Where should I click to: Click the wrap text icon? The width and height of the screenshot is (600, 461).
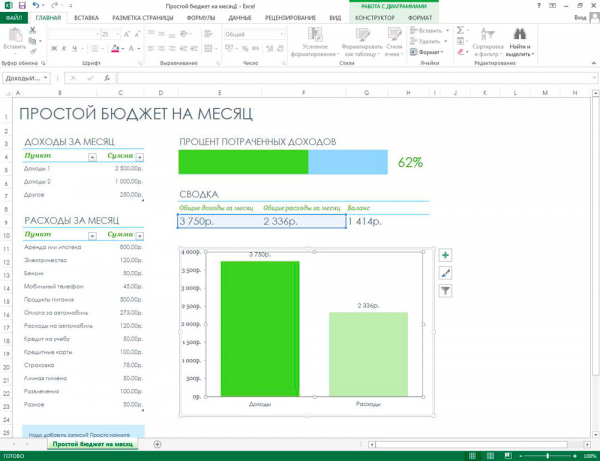[x=208, y=34]
